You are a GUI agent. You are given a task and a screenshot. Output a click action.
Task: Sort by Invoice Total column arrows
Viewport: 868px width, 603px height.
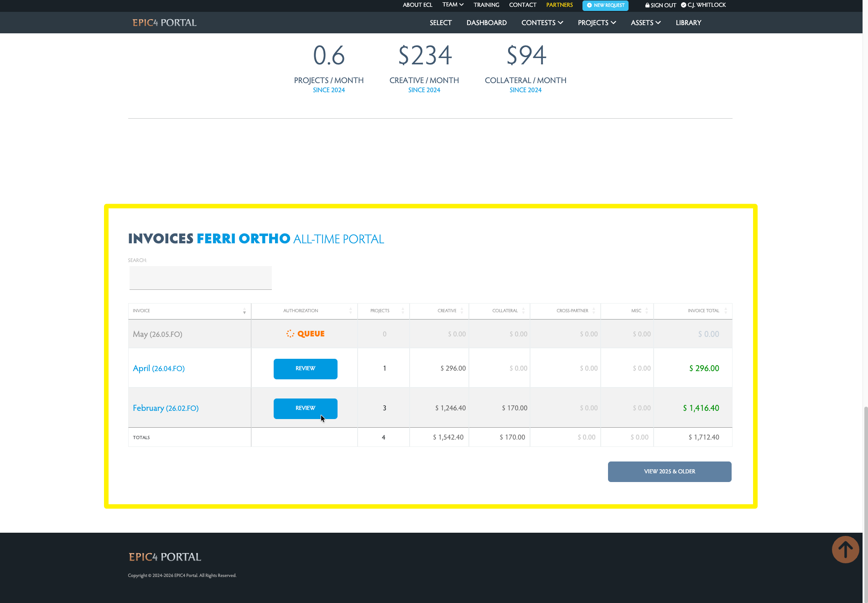click(726, 311)
